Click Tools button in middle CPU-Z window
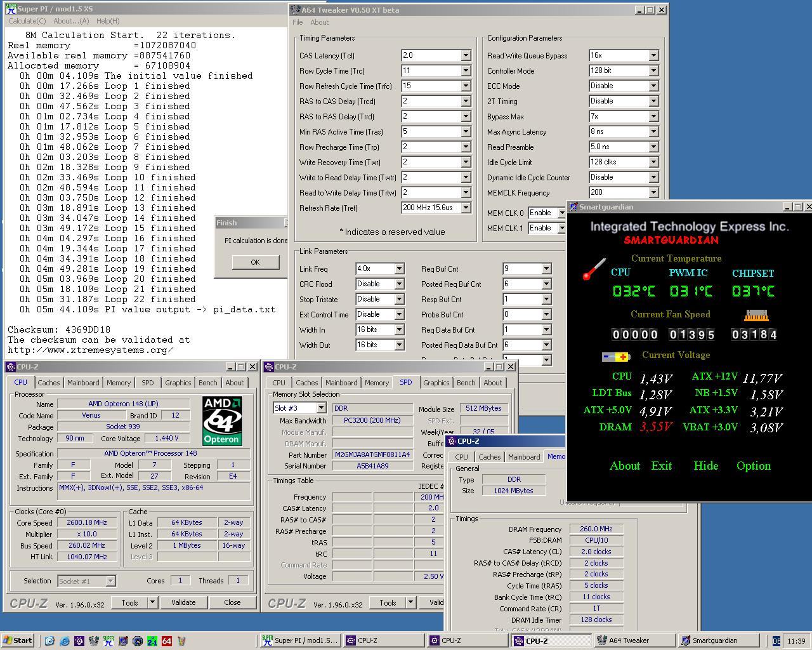Screen dimensions: 812x650 pyautogui.click(x=388, y=602)
